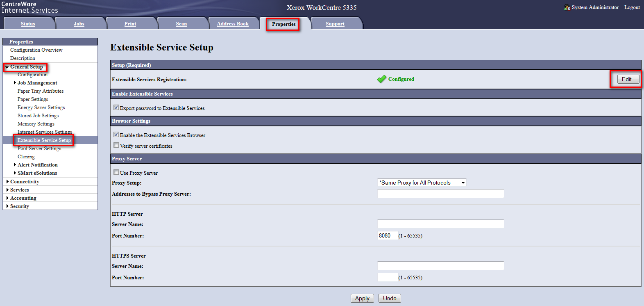The image size is (644, 306).
Task: Open Energy Saver Settings in sidebar
Action: (x=41, y=107)
